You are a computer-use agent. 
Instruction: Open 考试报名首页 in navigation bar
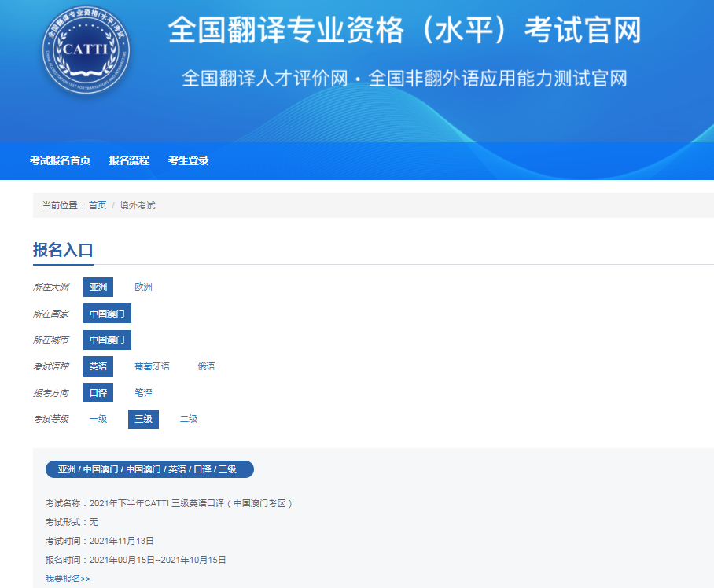(x=60, y=160)
